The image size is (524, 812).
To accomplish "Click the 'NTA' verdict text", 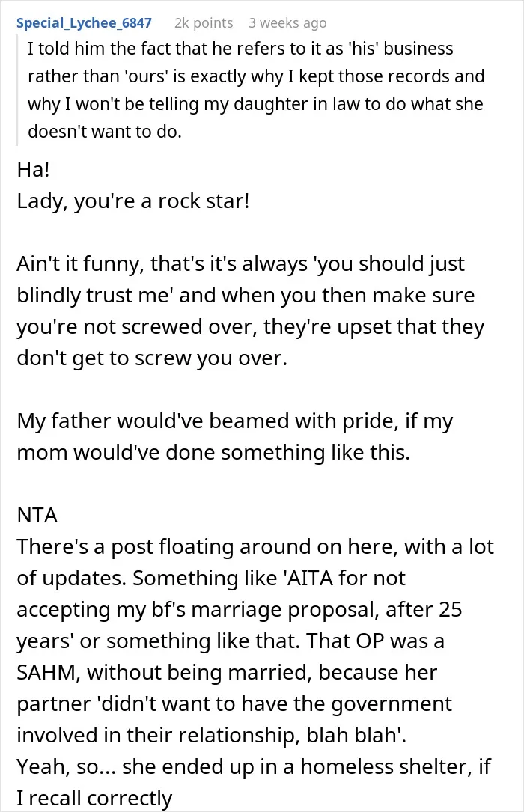I will pos(37,516).
